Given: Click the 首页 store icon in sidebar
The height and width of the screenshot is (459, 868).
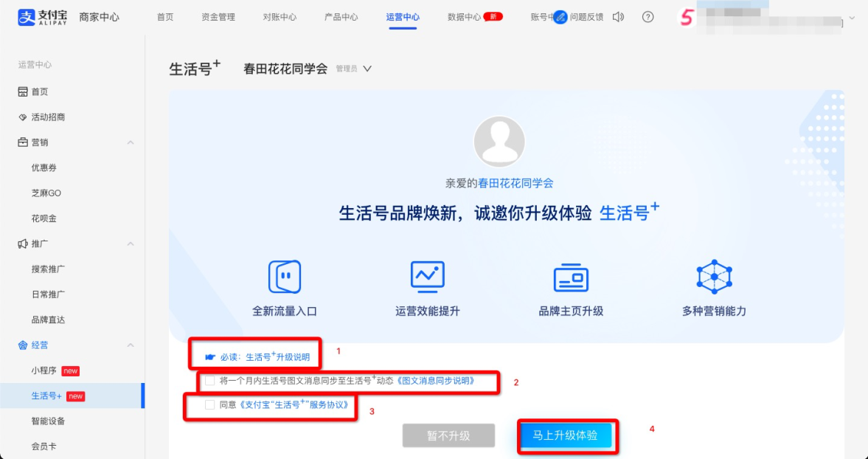Looking at the screenshot, I should [x=23, y=92].
